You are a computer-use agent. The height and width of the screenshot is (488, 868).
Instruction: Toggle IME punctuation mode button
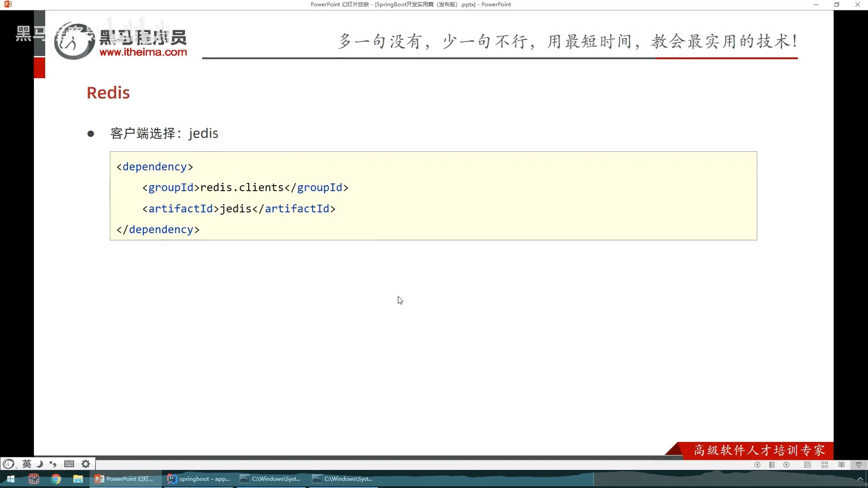click(x=53, y=464)
